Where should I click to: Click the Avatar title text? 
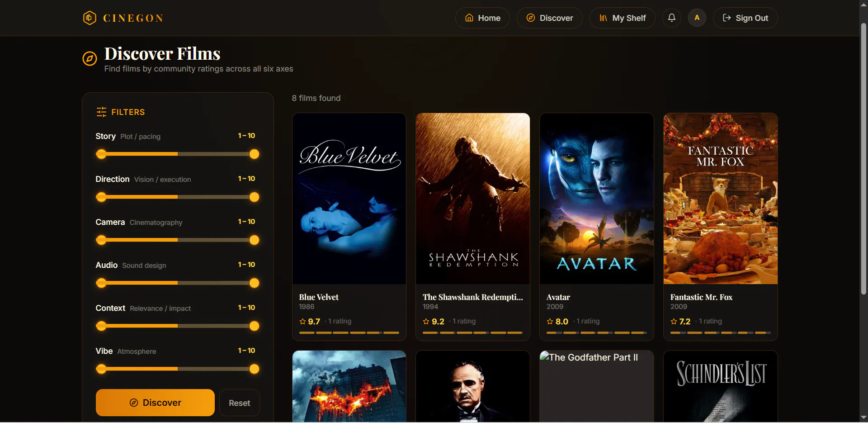pos(558,297)
